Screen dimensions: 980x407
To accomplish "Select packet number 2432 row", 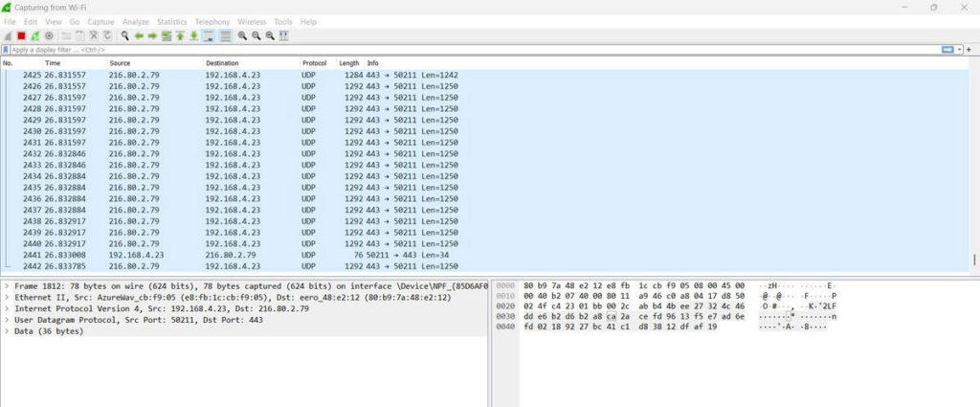I will tap(485, 154).
